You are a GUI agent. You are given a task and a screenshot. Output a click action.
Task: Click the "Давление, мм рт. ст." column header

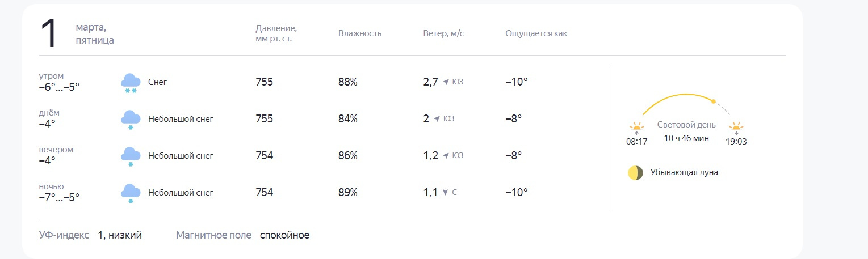tap(276, 33)
